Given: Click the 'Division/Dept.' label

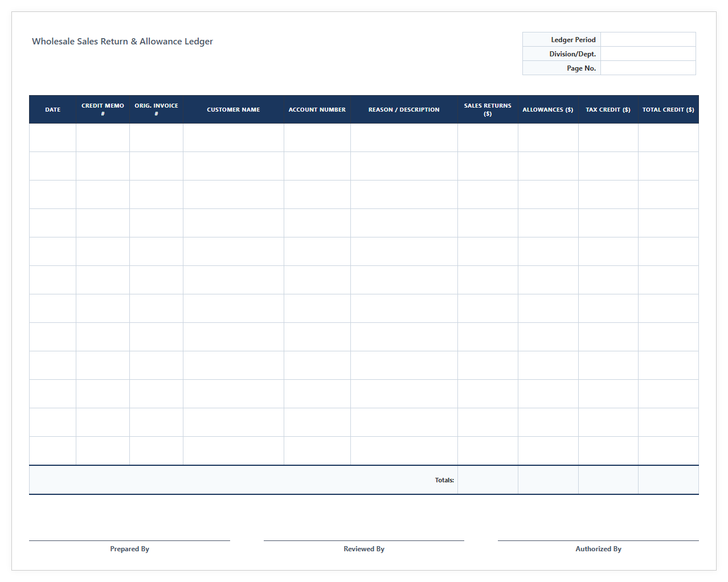Looking at the screenshot, I should click(572, 54).
